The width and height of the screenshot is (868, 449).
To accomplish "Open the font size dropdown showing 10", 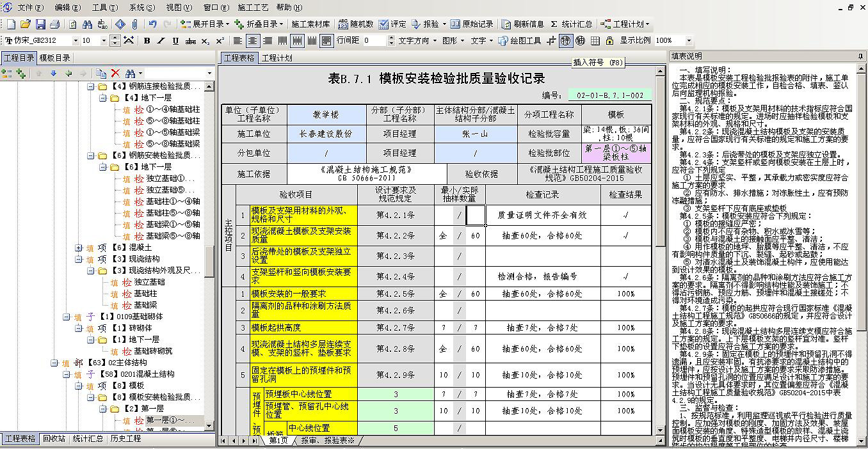I will coord(102,41).
